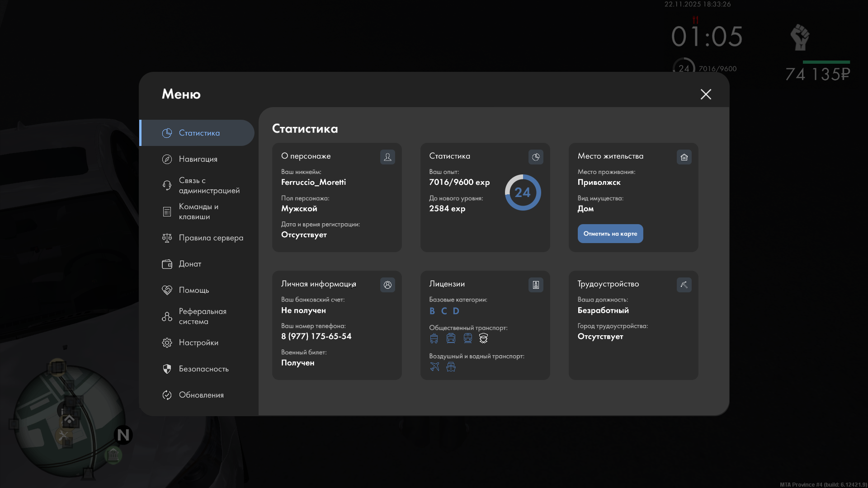The image size is (868, 488).
Task: Click the boat license icon
Action: 451,367
